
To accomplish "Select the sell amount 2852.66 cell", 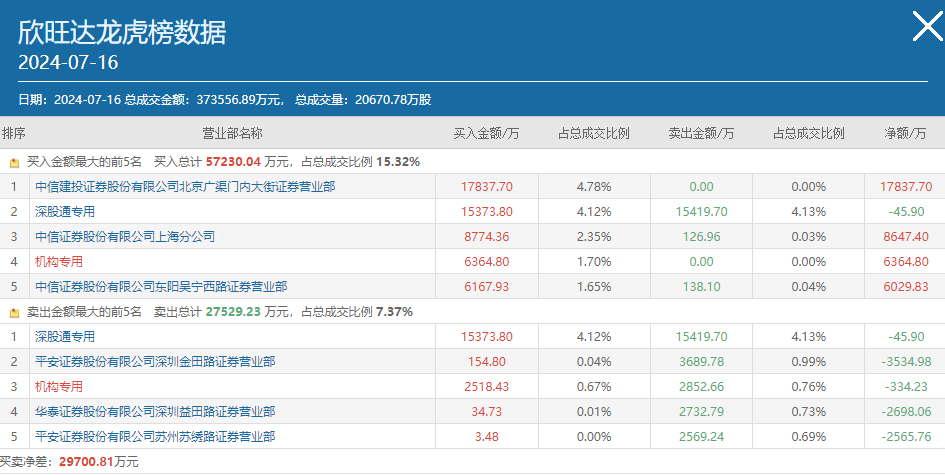I will pos(702,387).
